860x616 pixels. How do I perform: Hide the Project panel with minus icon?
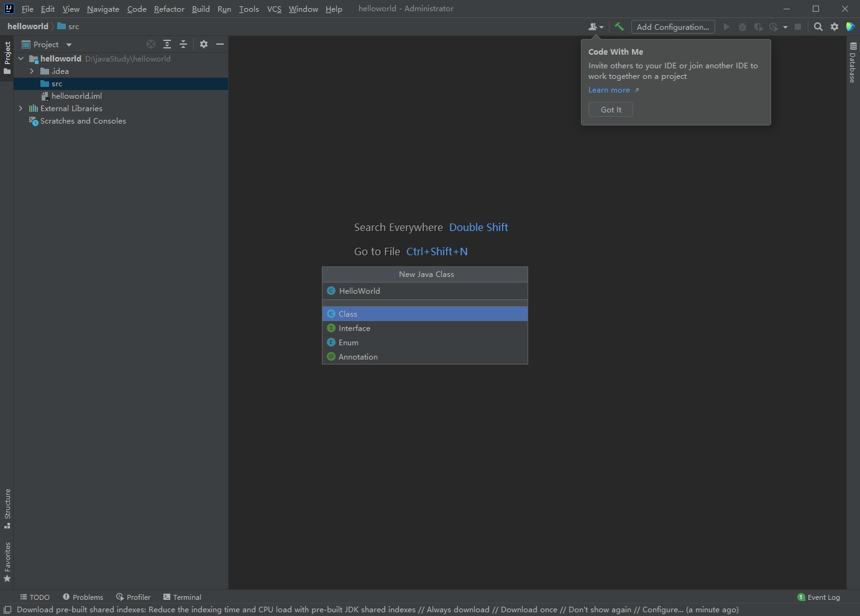tap(220, 44)
